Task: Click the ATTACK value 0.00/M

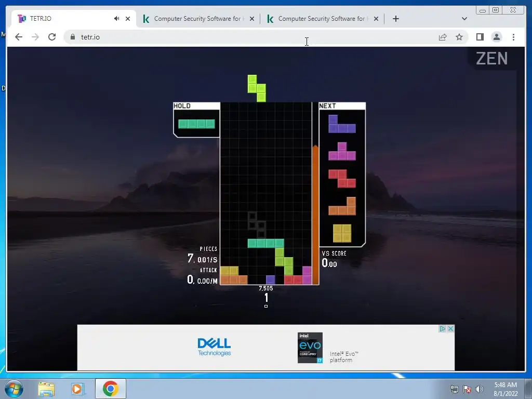Action: tap(207, 281)
